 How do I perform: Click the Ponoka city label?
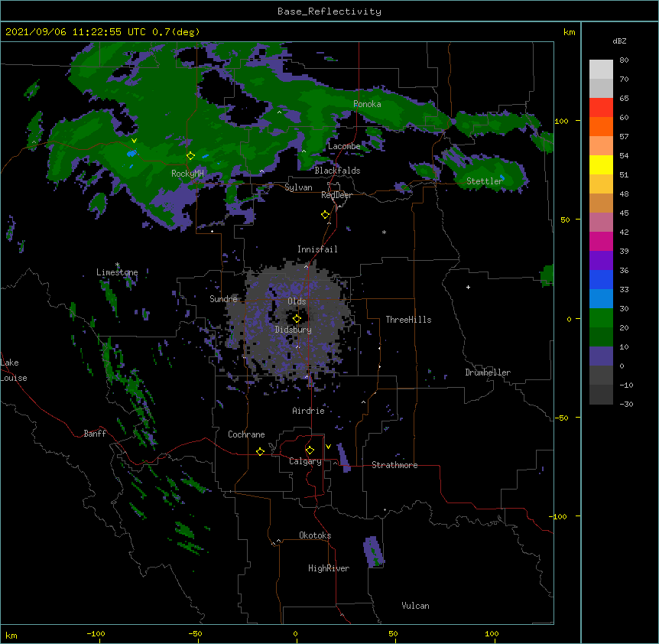click(x=367, y=104)
